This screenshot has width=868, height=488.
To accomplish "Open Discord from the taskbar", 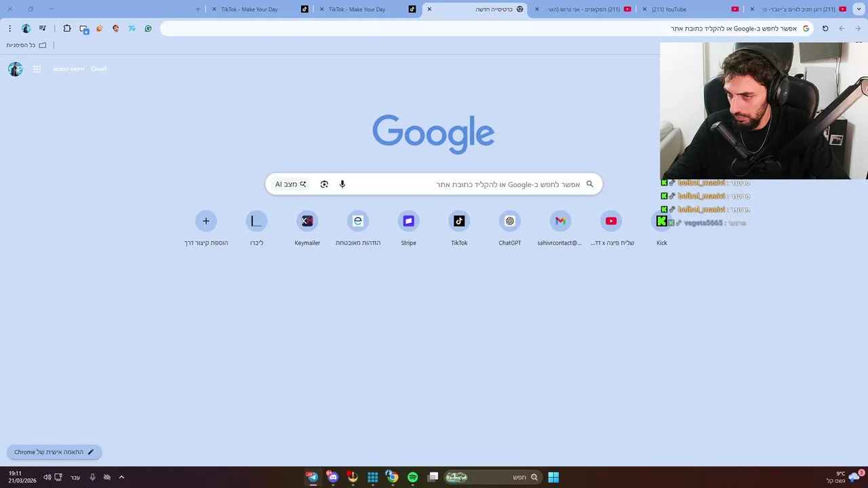I will [x=332, y=477].
